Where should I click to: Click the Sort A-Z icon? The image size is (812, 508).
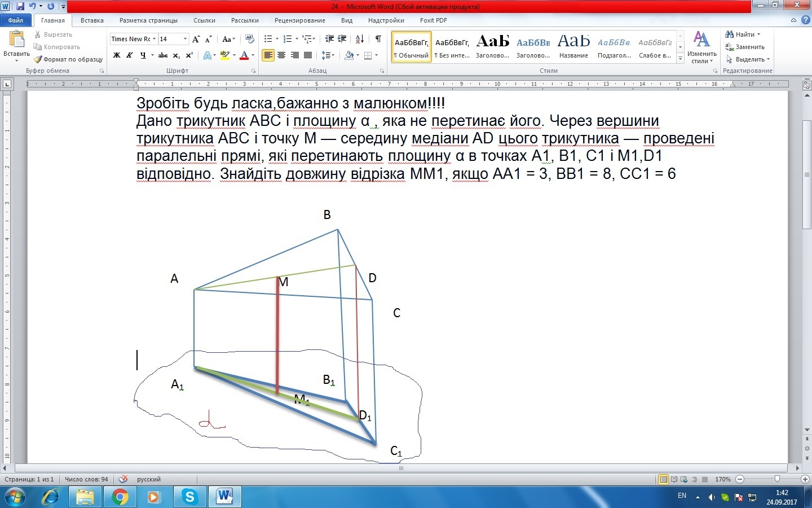point(360,39)
